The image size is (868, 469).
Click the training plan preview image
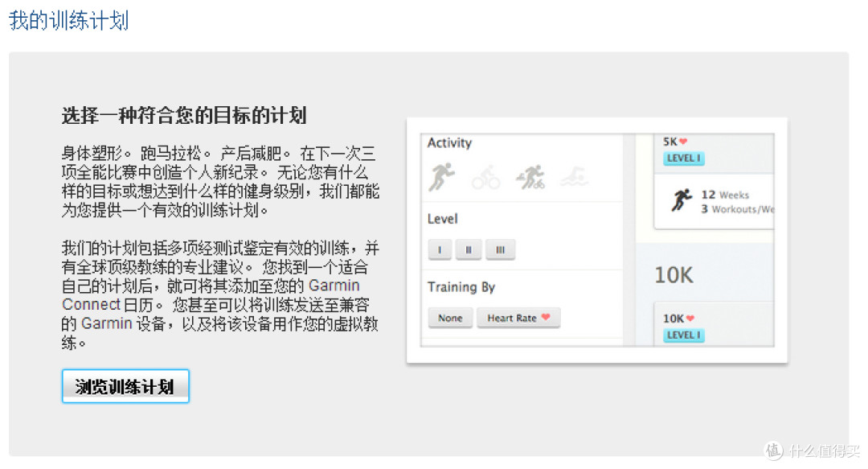[596, 240]
